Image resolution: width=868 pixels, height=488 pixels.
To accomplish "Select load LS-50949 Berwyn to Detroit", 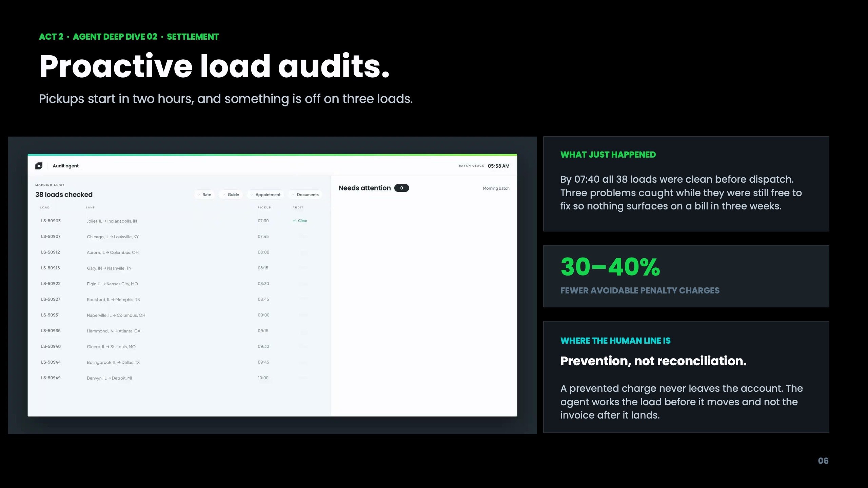I will [x=179, y=378].
